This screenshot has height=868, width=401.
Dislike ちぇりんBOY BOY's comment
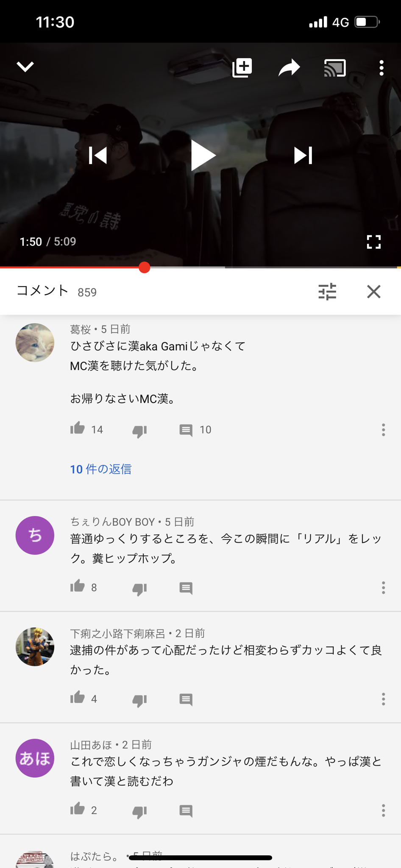[139, 588]
